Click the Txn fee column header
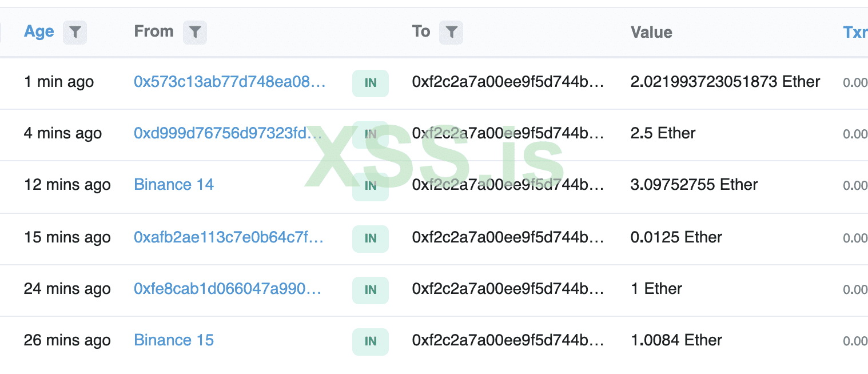The height and width of the screenshot is (374, 868). (855, 32)
